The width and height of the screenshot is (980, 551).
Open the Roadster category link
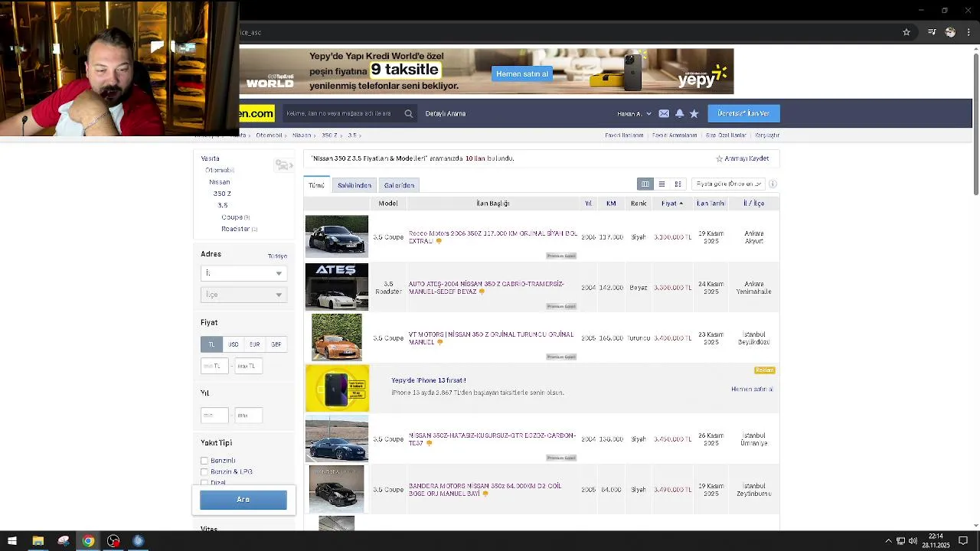235,229
